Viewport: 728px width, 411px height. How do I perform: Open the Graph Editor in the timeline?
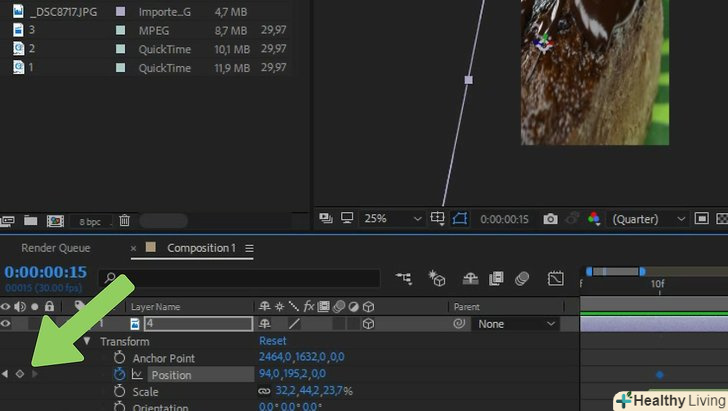coord(556,279)
